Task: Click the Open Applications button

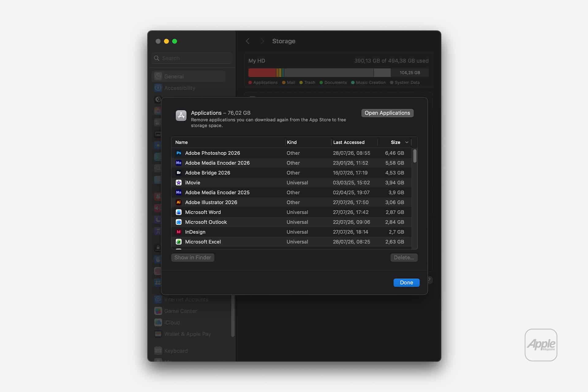Action: click(387, 113)
